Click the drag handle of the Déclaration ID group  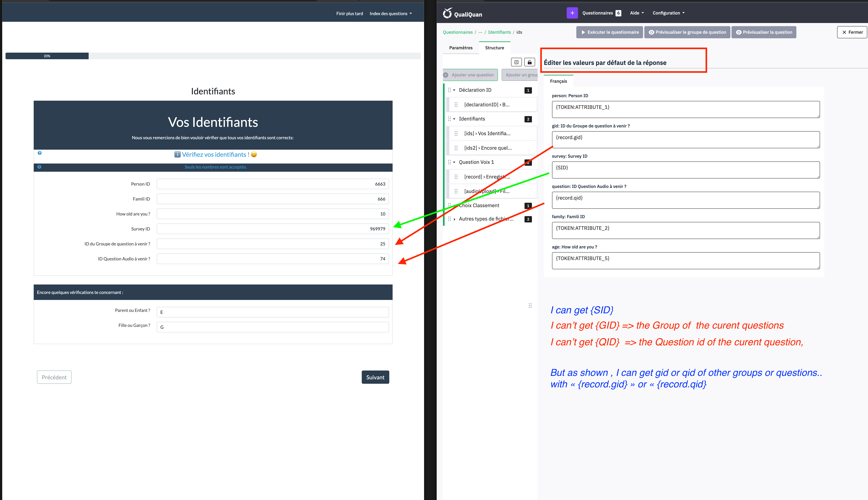(449, 90)
